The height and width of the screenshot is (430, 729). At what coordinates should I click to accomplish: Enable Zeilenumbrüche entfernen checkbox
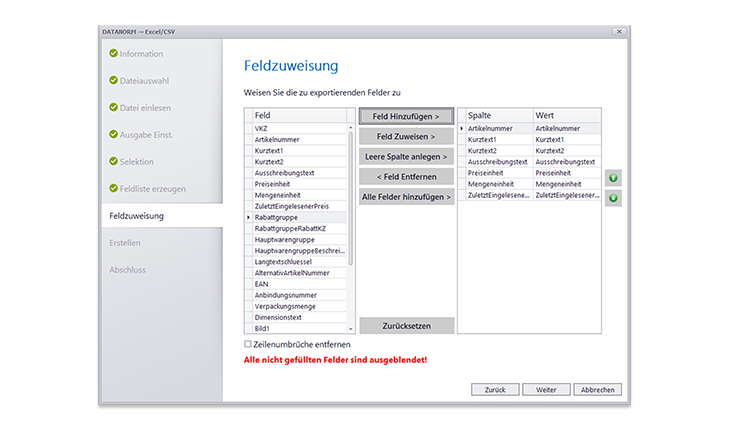(248, 344)
